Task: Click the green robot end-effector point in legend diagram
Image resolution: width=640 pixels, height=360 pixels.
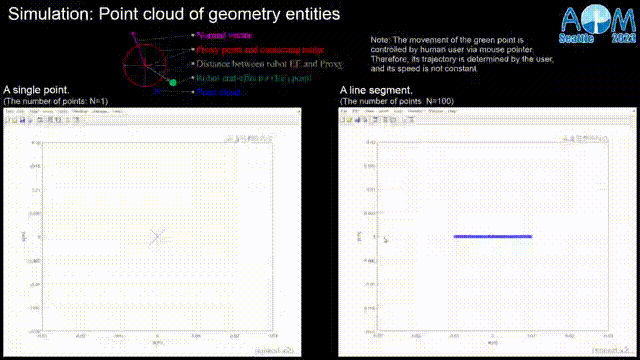Action: point(173,82)
